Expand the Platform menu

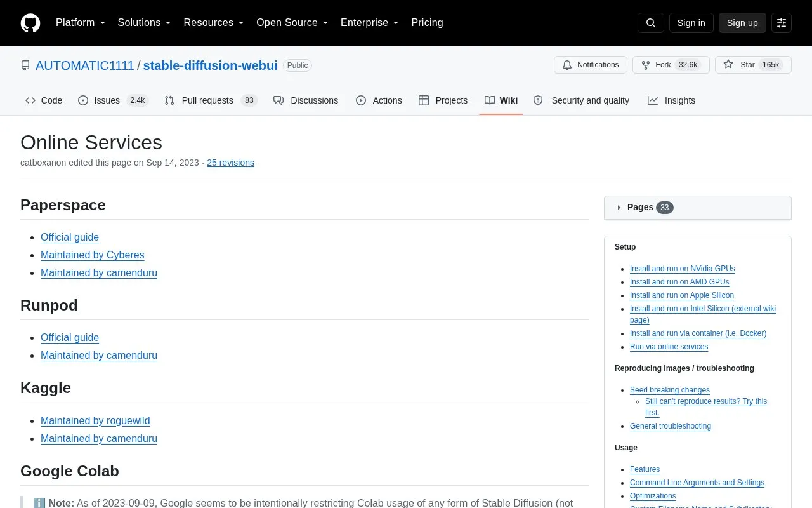coord(81,23)
